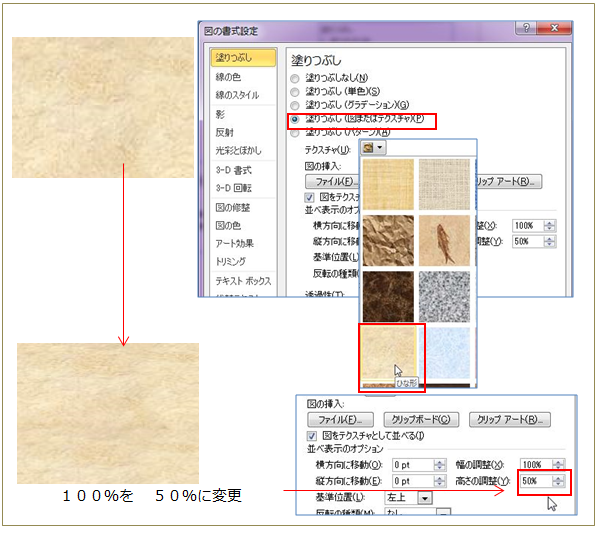Toggle 図をテクスチャ checkbox in the upper dialog
The height and width of the screenshot is (534, 598).
tap(309, 198)
